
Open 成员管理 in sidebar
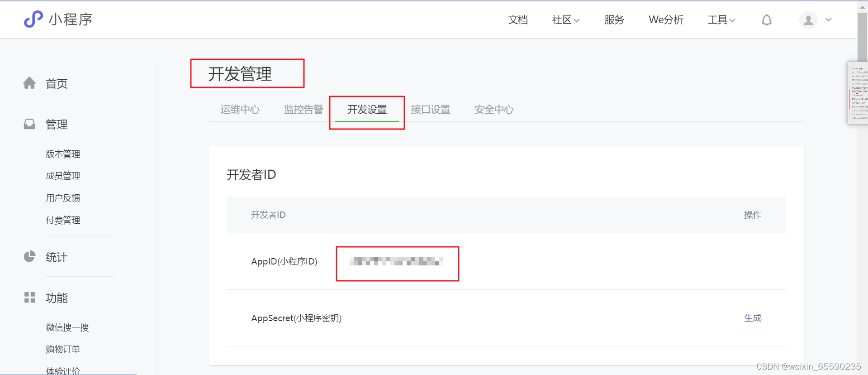pos(63,176)
